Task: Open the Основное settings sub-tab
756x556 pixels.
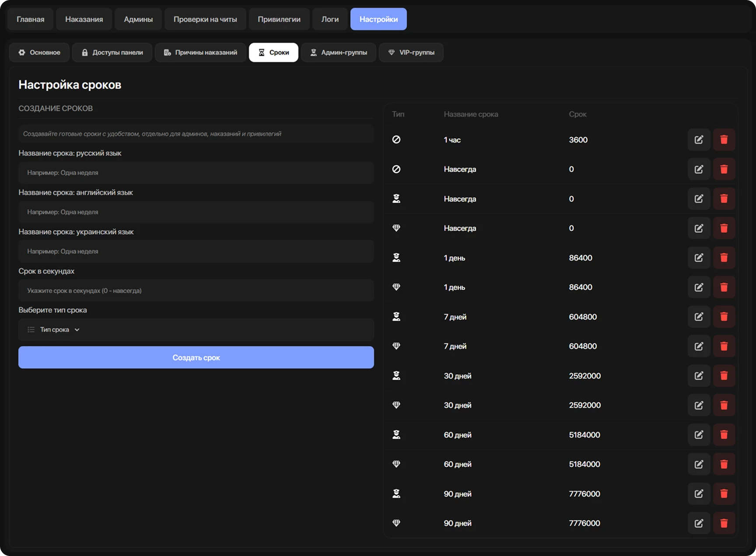Action: coord(39,52)
